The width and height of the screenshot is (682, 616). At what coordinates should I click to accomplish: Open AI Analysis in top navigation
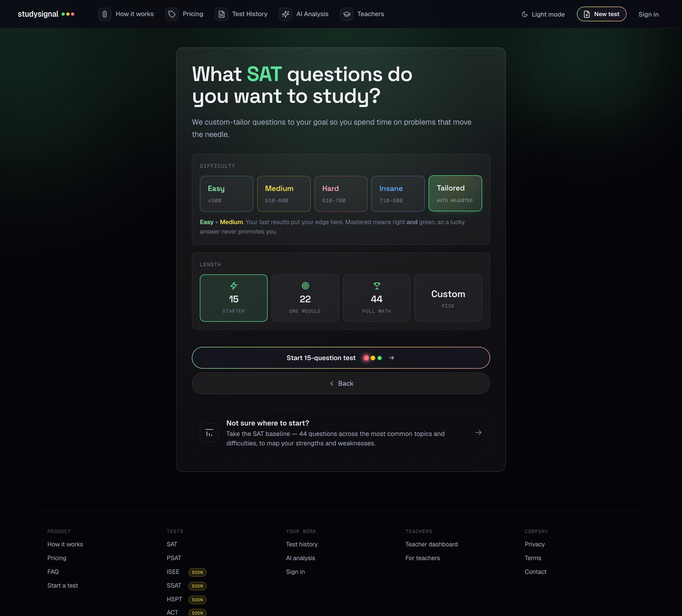click(304, 14)
